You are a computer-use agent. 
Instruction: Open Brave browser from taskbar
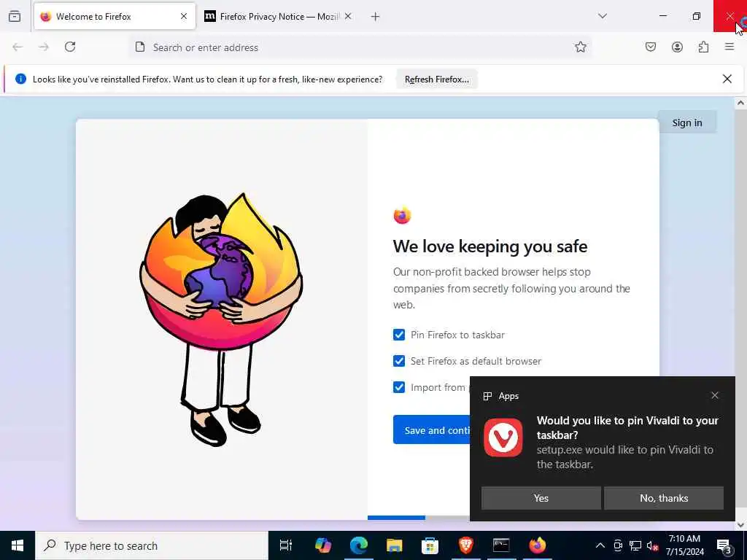(x=465, y=545)
